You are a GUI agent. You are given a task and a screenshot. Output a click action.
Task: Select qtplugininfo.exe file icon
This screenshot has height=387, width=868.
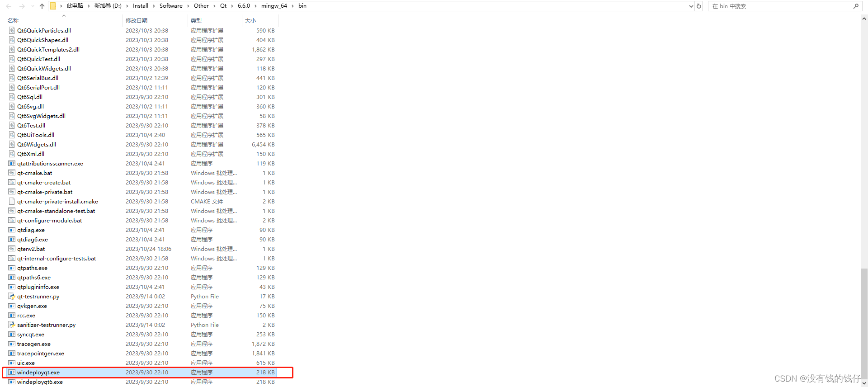(12, 287)
